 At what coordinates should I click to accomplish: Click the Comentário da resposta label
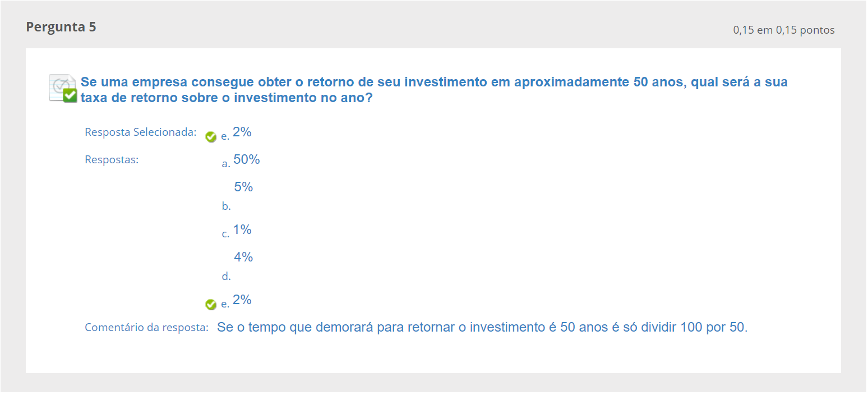point(146,328)
